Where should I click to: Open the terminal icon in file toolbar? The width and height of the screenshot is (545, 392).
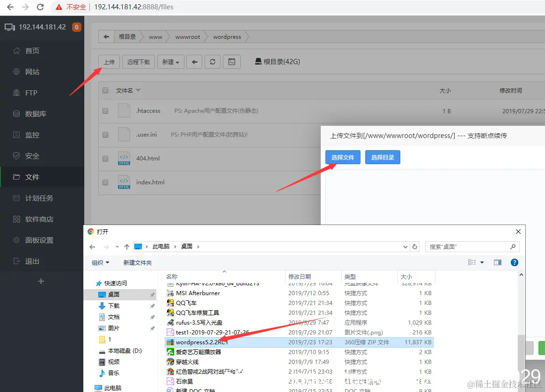[231, 62]
